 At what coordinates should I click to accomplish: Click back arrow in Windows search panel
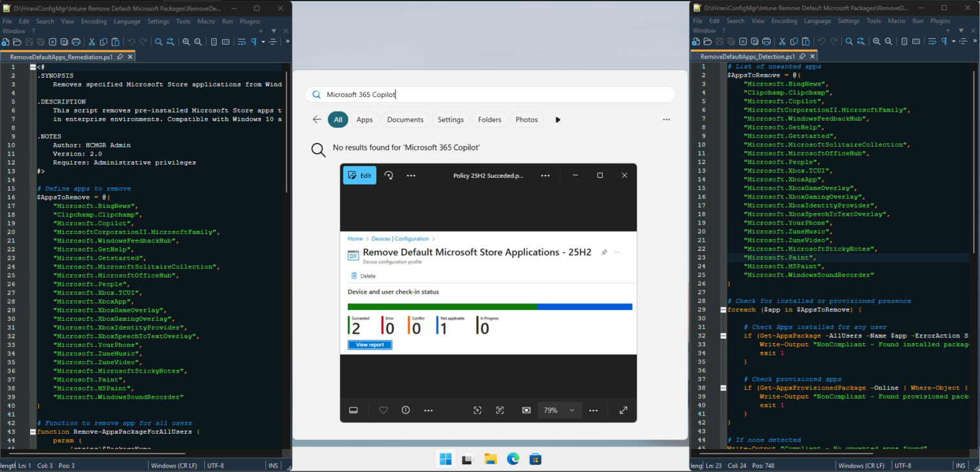pyautogui.click(x=316, y=119)
